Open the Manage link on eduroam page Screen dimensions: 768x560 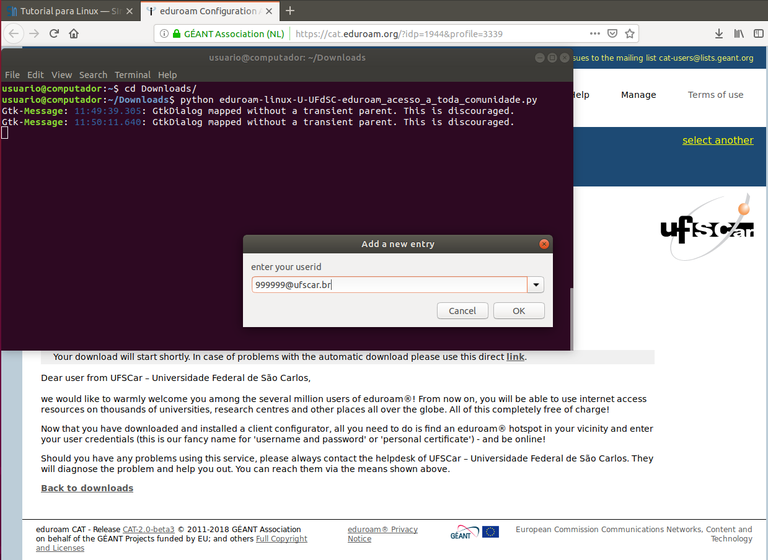638,95
